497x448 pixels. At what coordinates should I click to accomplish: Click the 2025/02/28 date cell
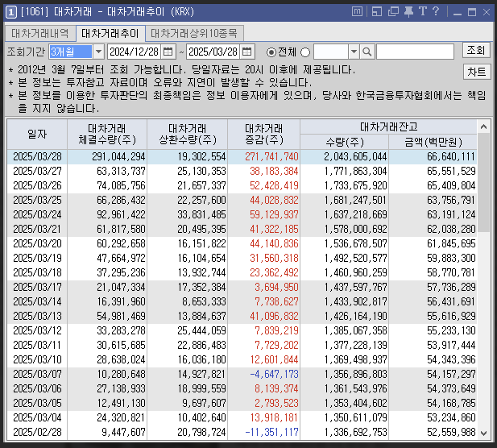coord(37,433)
